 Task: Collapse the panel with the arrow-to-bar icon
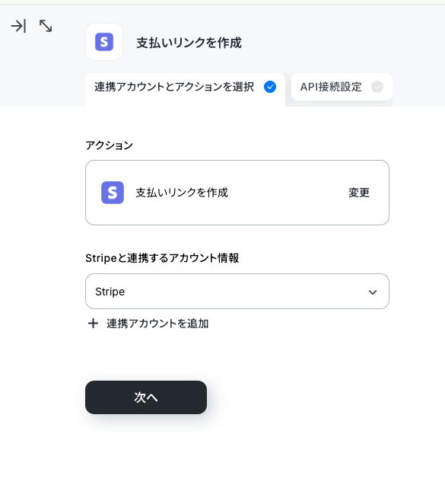[18, 26]
